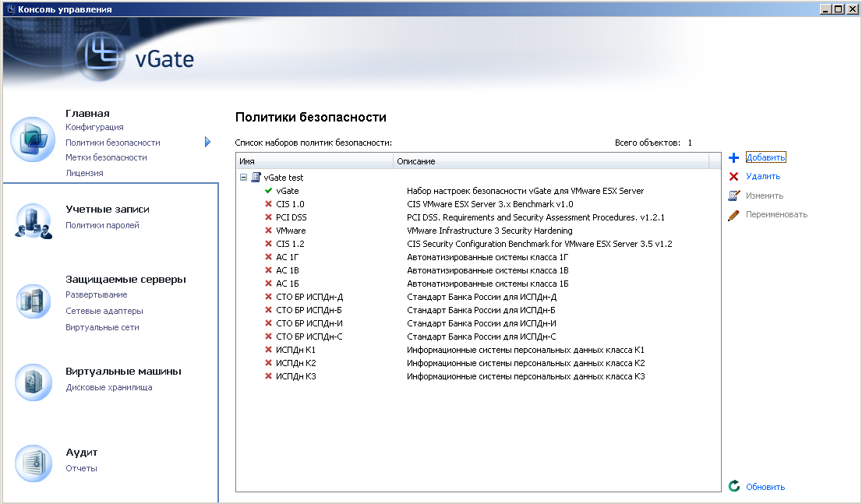Click the Изменить edit icon
This screenshot has height=504, width=862.
pos(734,196)
